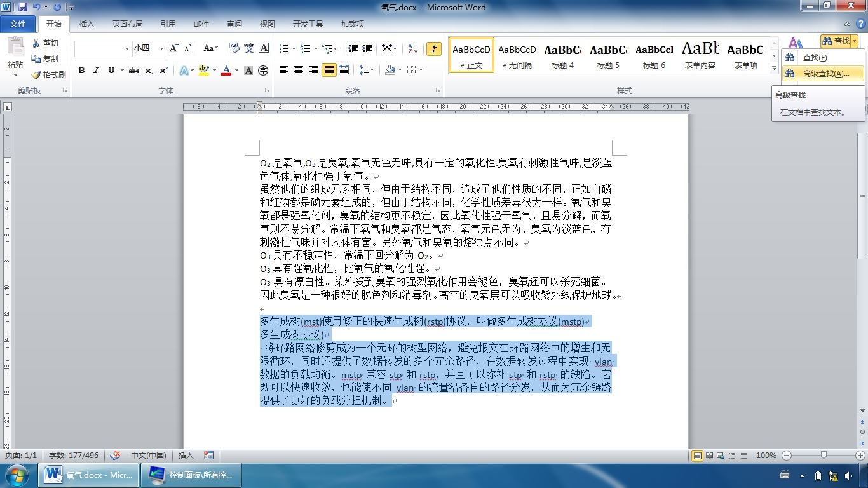This screenshot has height=488, width=868.
Task: Apply the 表单内容 style
Action: click(700, 55)
